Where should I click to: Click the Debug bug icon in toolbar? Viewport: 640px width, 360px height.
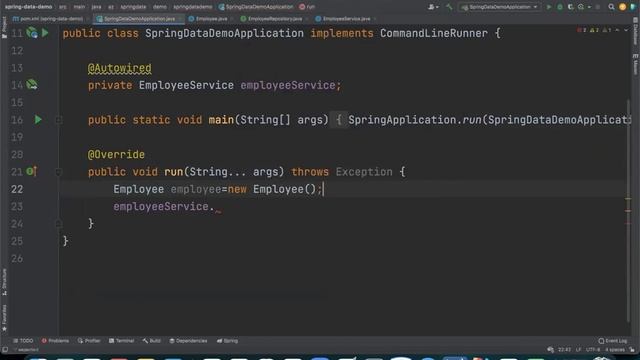tap(560, 7)
